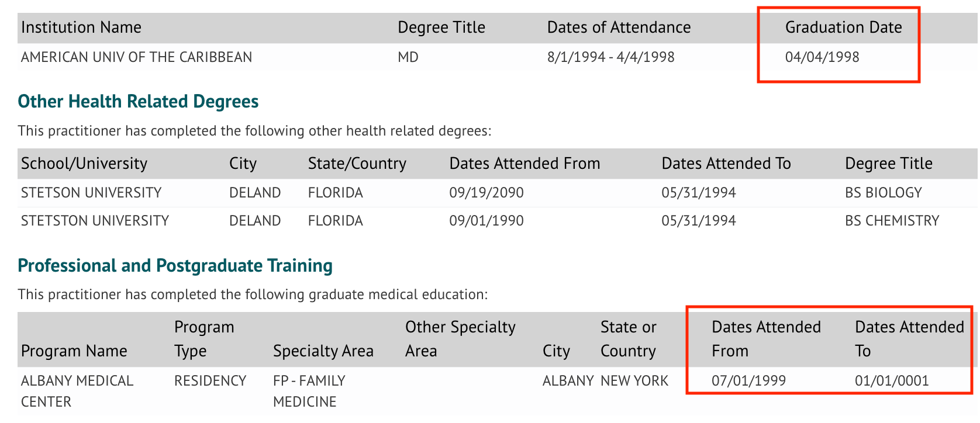980x423 pixels.
Task: Click the Graduation Date column header
Action: tap(843, 27)
